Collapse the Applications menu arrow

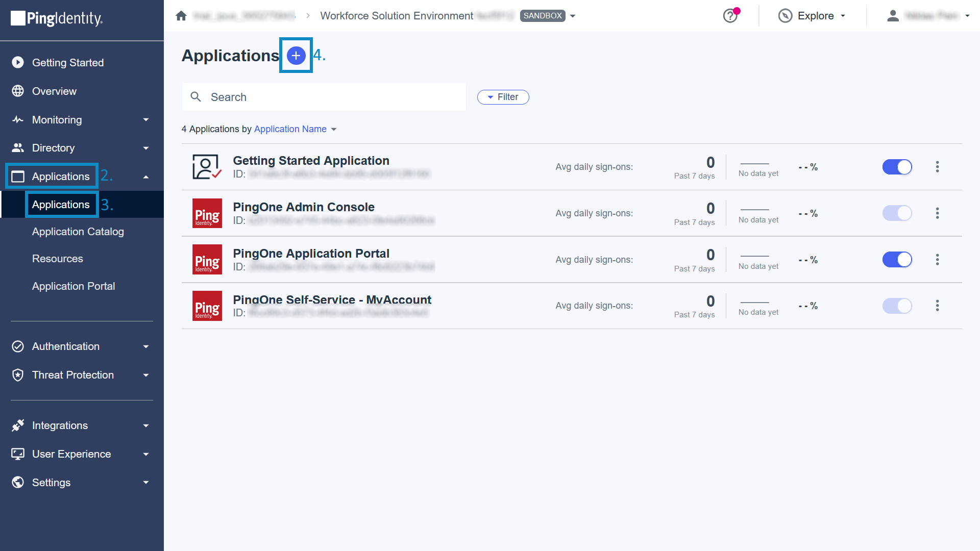click(146, 177)
